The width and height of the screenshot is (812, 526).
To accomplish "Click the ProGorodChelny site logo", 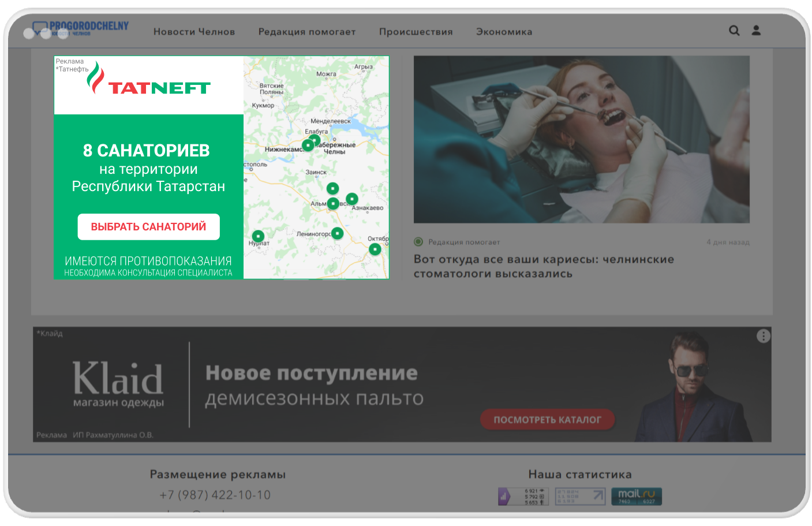I will [80, 28].
